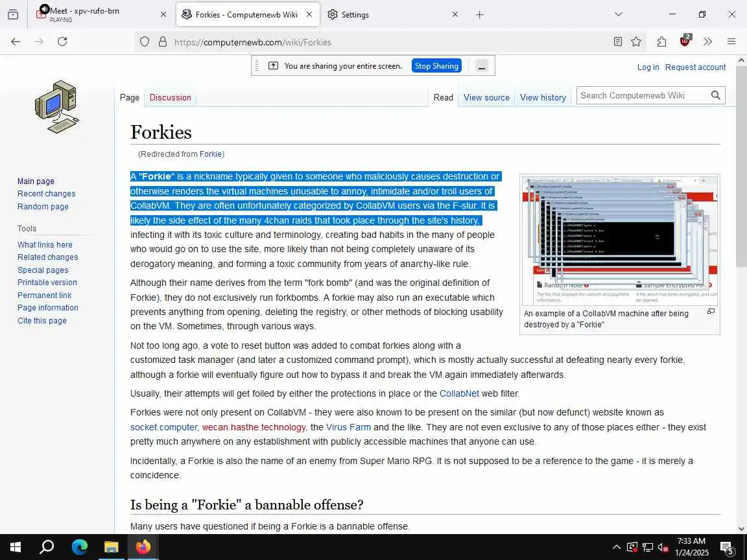Open Windows taskbar search
This screenshot has height=560, width=747.
coord(47,547)
